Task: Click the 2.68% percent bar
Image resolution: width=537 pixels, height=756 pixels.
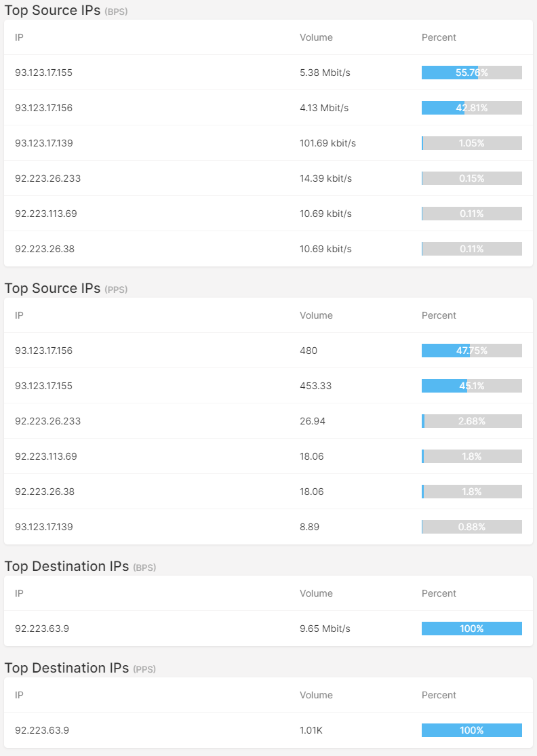Action: tap(471, 421)
